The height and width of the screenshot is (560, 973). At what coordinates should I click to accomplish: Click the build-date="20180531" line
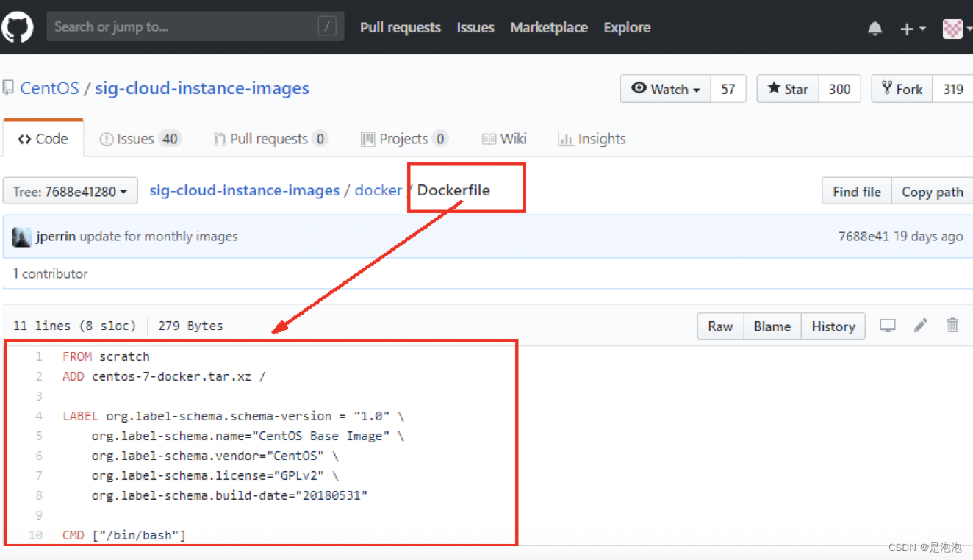pos(229,495)
